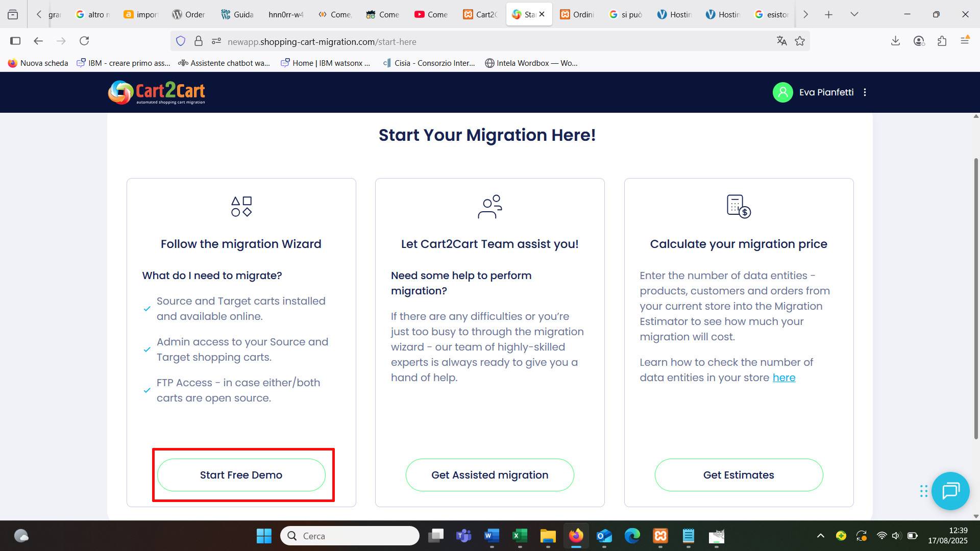This screenshot has width=980, height=551.
Task: Show hidden system tray icons
Action: 820,536
